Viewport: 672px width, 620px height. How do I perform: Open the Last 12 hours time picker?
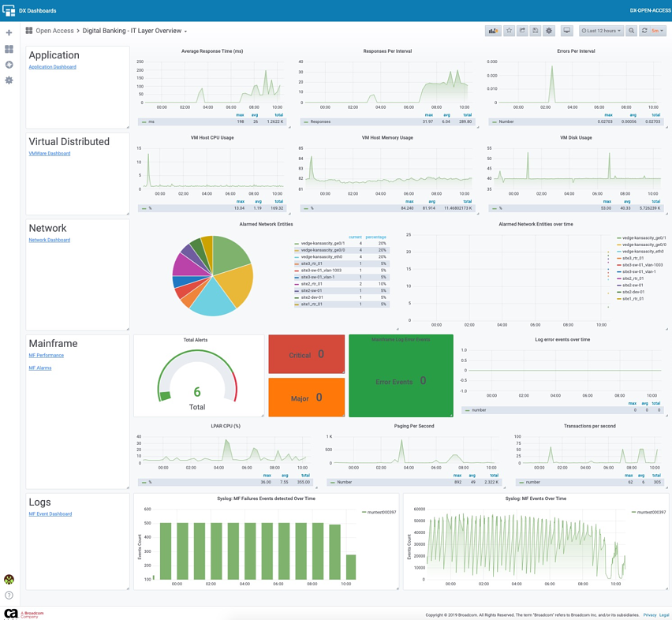pyautogui.click(x=601, y=31)
